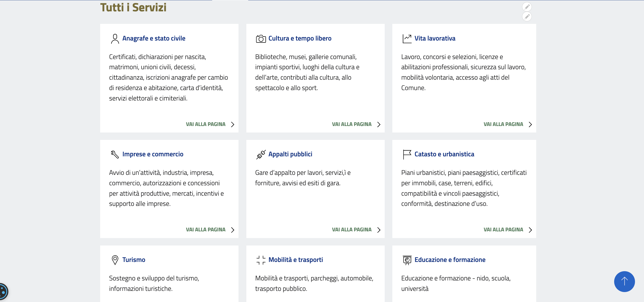
Task: Open the Appalti pubblici title link
Action: coord(290,154)
